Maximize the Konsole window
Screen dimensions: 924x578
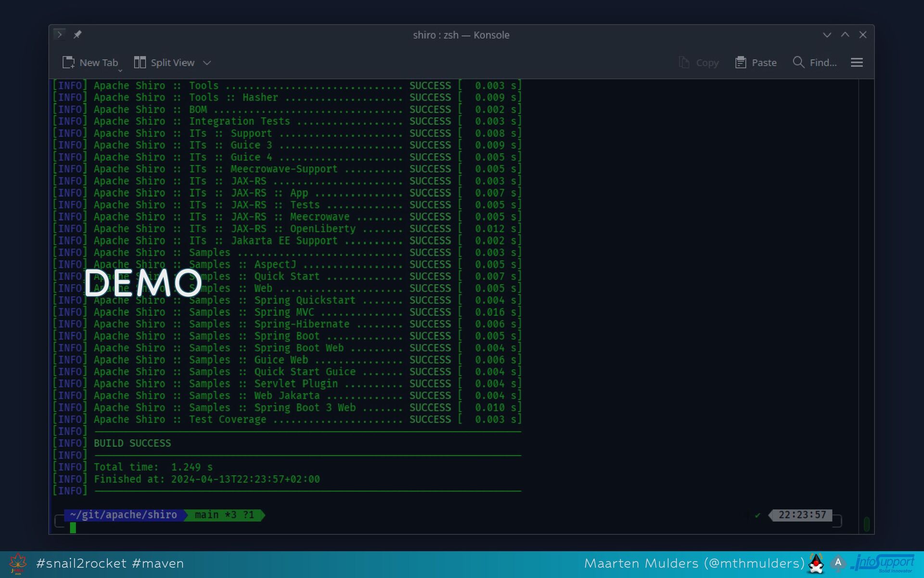845,35
